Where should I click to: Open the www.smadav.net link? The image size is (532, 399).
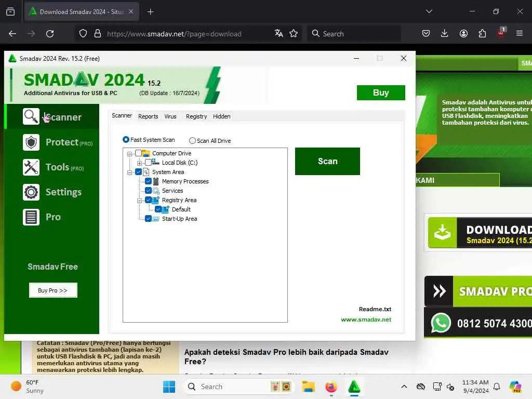[366, 320]
